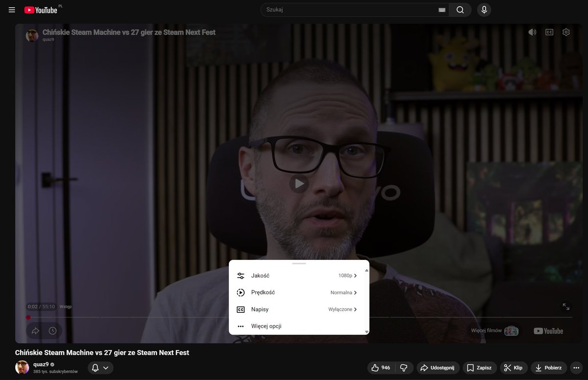This screenshot has height=380, width=588.
Task: Like the video with 946 likes
Action: [x=381, y=368]
